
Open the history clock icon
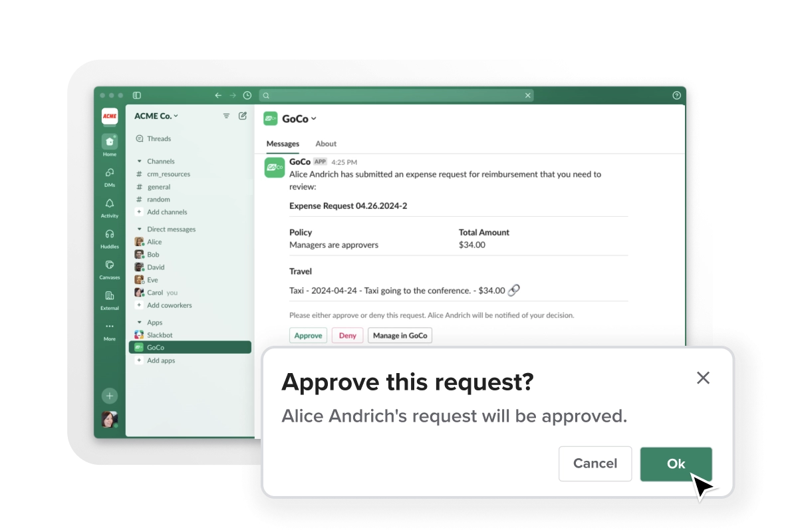click(247, 96)
